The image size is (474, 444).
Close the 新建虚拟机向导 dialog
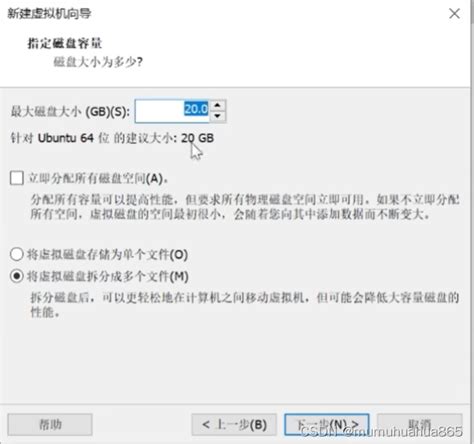(x=454, y=14)
